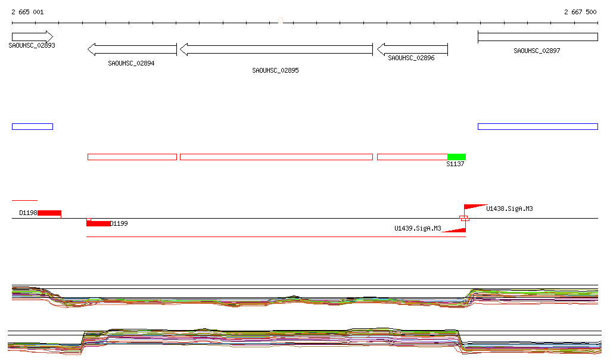Click the SAOUHSC_02895 gene name label

275,70
